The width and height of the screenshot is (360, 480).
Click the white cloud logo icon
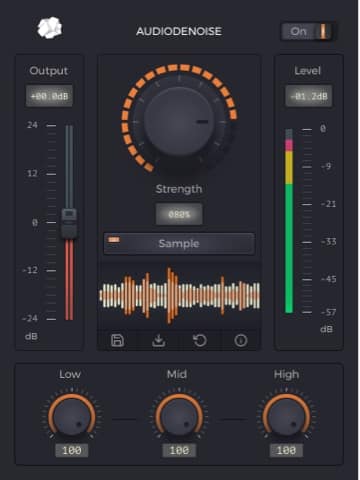click(x=50, y=28)
